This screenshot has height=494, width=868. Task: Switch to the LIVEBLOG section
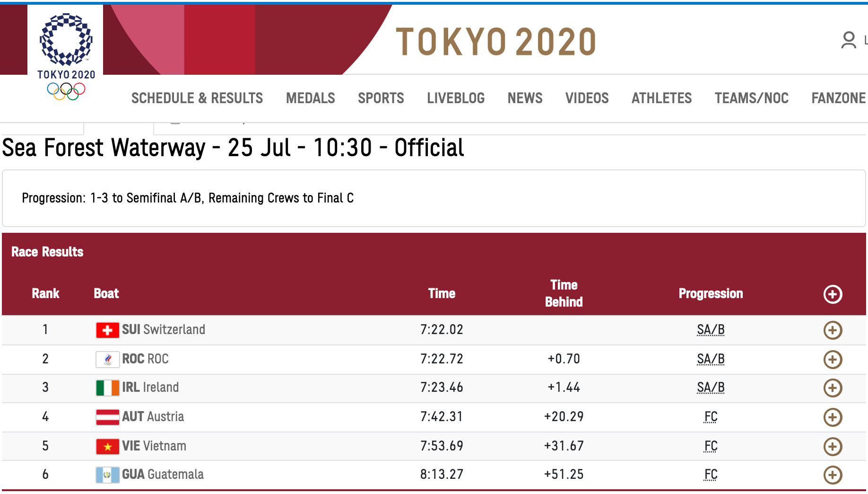tap(456, 98)
